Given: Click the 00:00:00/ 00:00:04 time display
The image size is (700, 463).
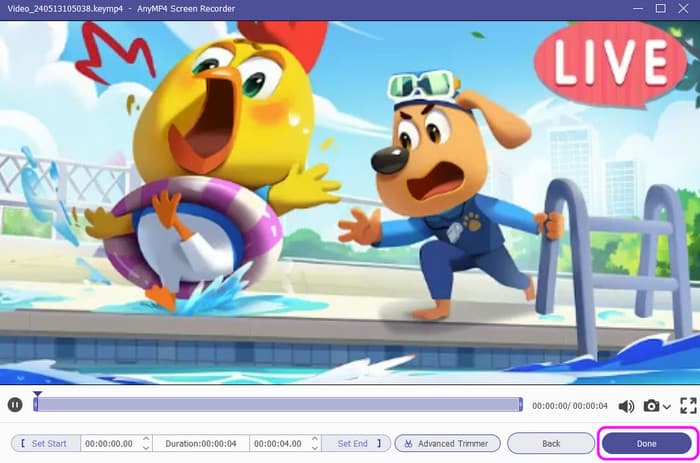Looking at the screenshot, I should [570, 406].
